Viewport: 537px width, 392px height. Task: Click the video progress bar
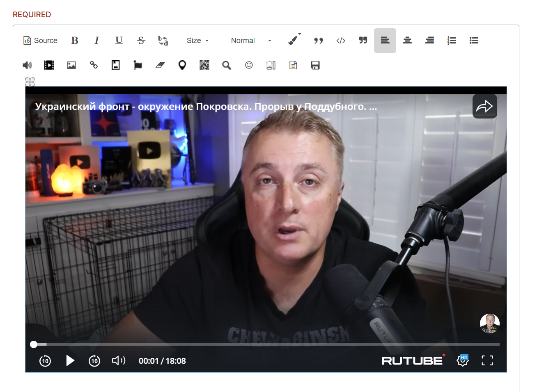266,344
